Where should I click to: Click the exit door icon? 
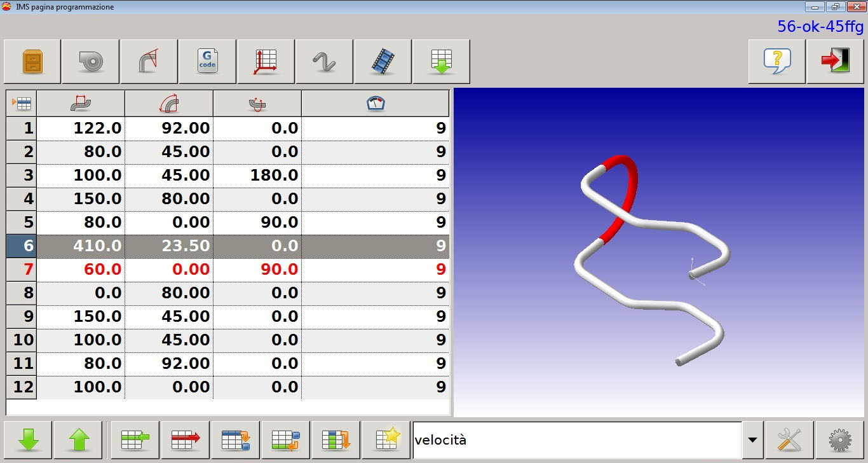point(835,62)
